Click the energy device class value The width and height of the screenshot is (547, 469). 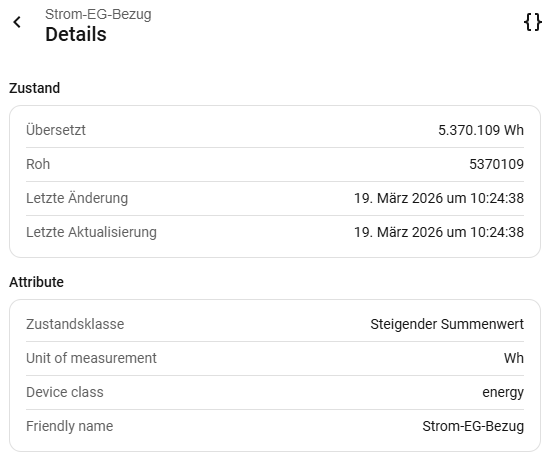click(x=503, y=393)
